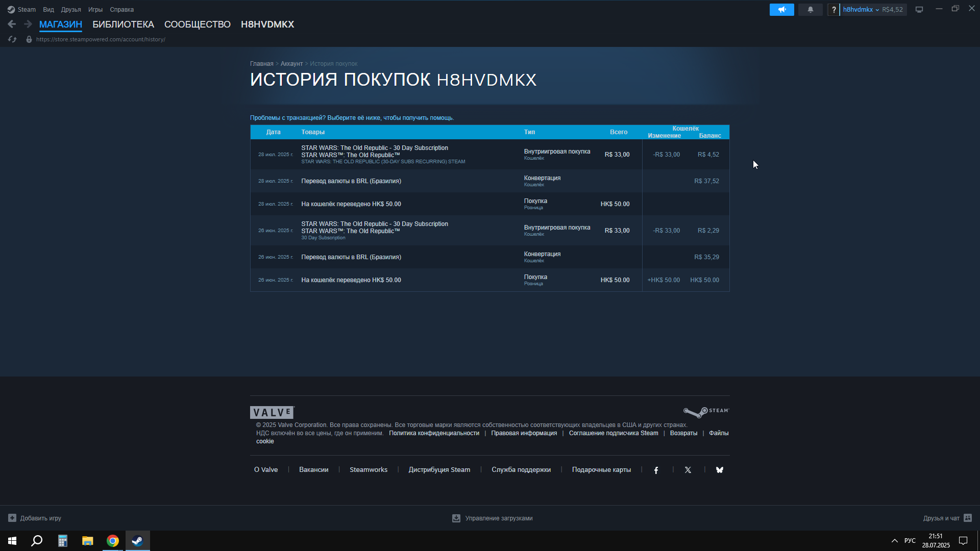Switch to МАГАЗИН tab
Viewport: 980px width, 551px height.
point(61,24)
